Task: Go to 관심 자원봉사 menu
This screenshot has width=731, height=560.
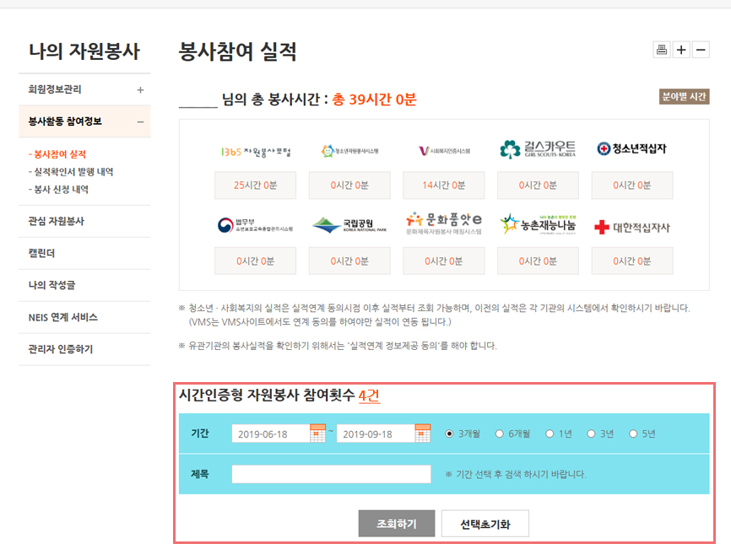Action: [x=57, y=221]
